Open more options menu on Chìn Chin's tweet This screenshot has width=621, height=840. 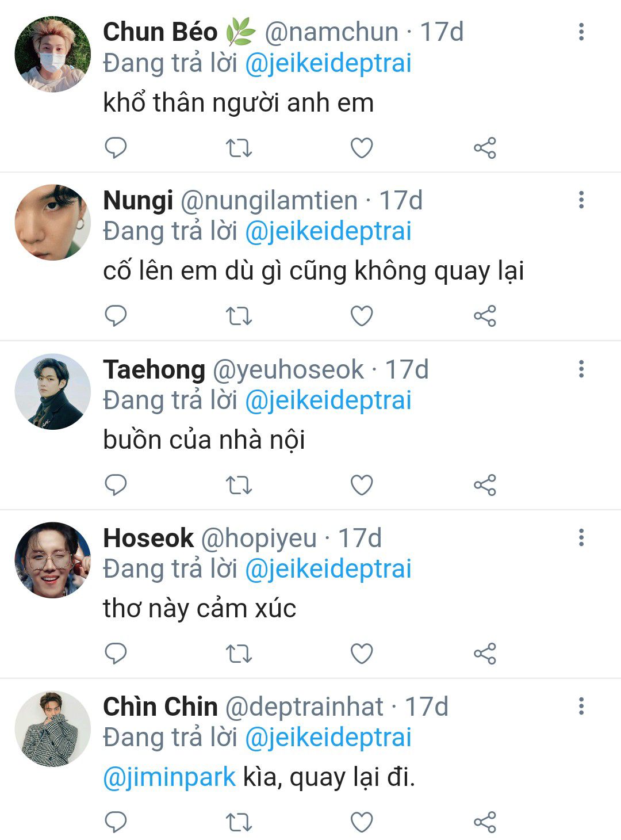tap(581, 706)
